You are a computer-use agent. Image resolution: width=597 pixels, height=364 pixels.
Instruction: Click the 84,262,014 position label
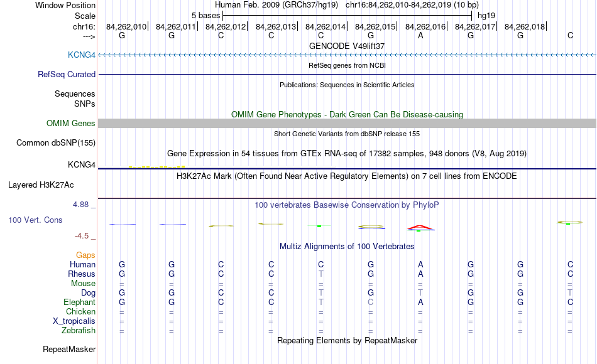pos(326,26)
